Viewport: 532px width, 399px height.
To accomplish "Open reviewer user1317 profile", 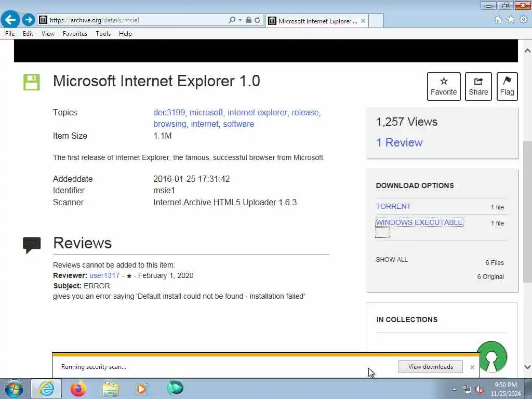I will (x=104, y=275).
